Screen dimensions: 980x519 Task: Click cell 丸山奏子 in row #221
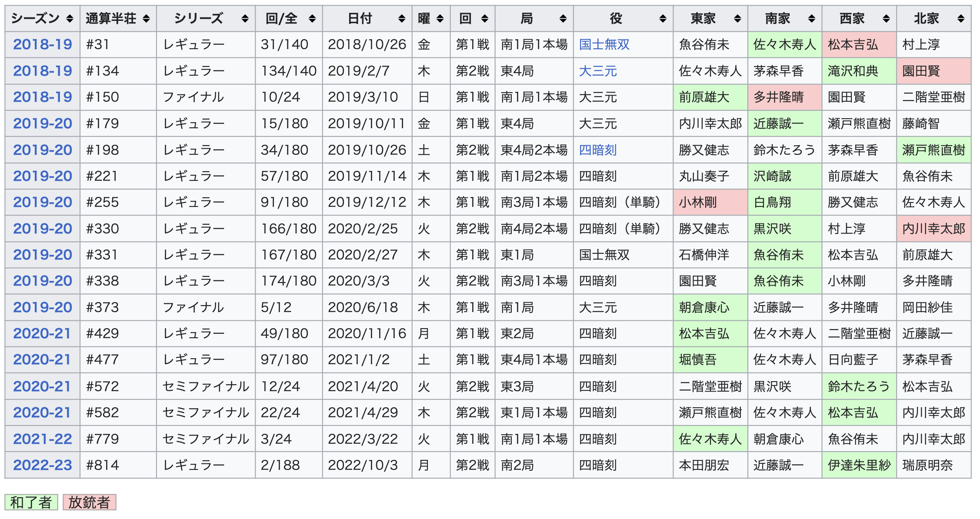click(710, 176)
